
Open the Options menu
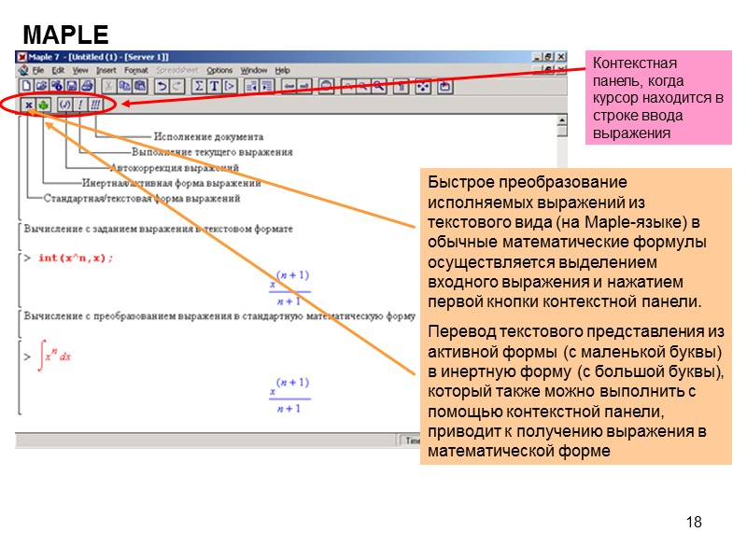tap(219, 71)
